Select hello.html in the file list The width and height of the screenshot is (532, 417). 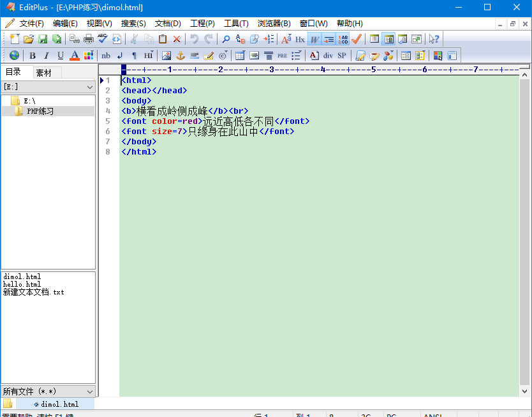tap(22, 284)
